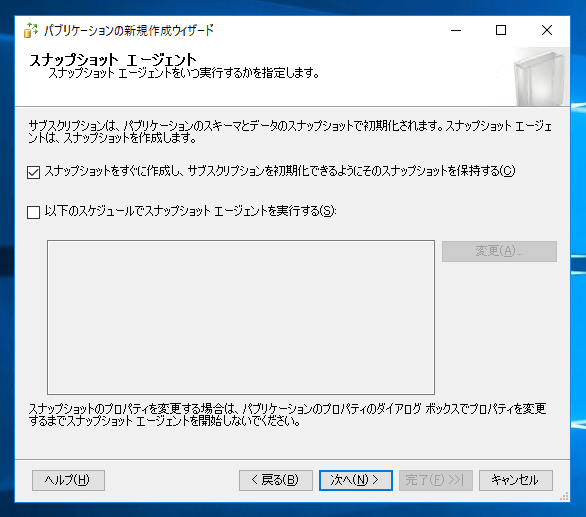Enable the run Snapshot Agent on schedule checkbox (S)
Image resolution: width=586 pixels, height=517 pixels.
(34, 212)
